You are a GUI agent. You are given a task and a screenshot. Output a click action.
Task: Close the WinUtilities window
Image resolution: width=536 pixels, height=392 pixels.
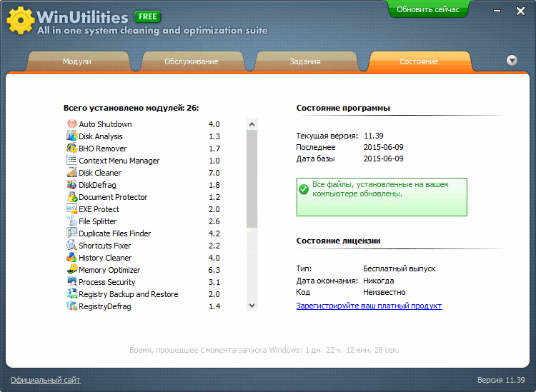520,11
